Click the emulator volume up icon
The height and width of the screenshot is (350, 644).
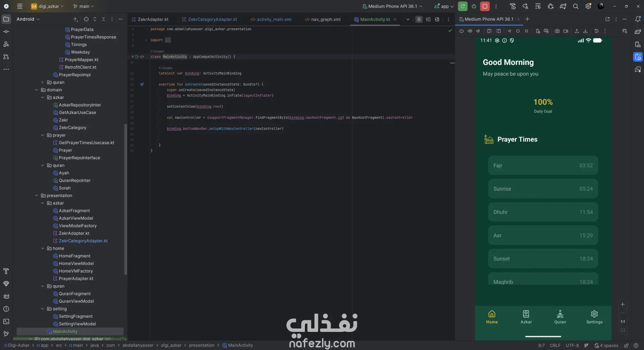point(470,31)
